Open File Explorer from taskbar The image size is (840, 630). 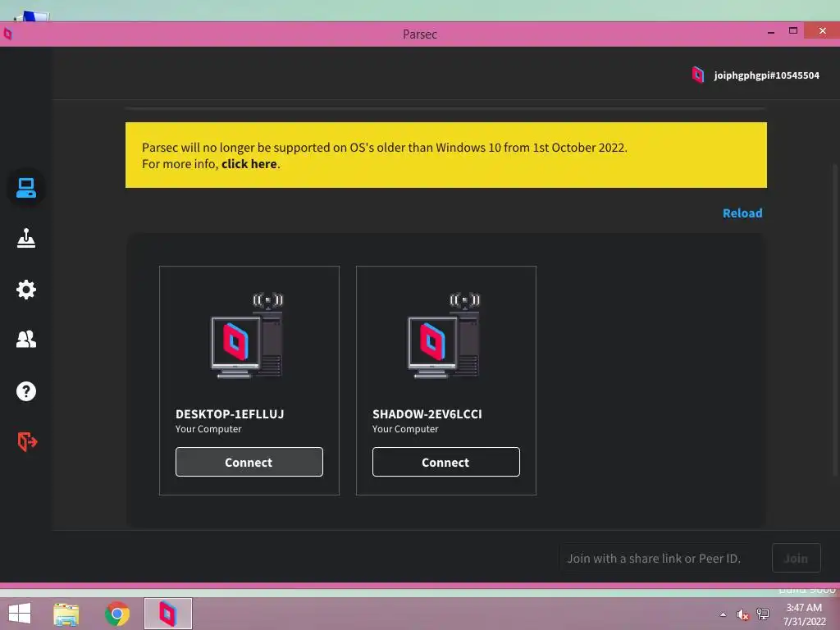(x=66, y=614)
